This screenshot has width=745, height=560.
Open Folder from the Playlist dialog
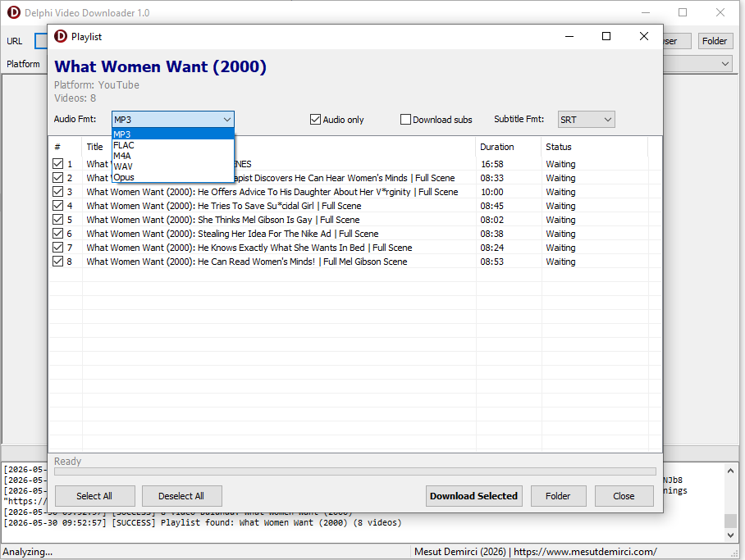[558, 496]
